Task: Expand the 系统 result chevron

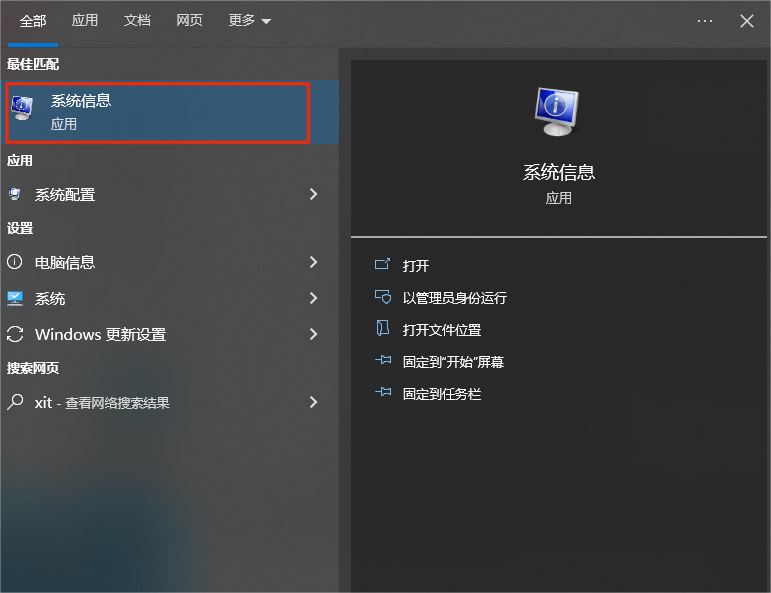Action: click(313, 298)
